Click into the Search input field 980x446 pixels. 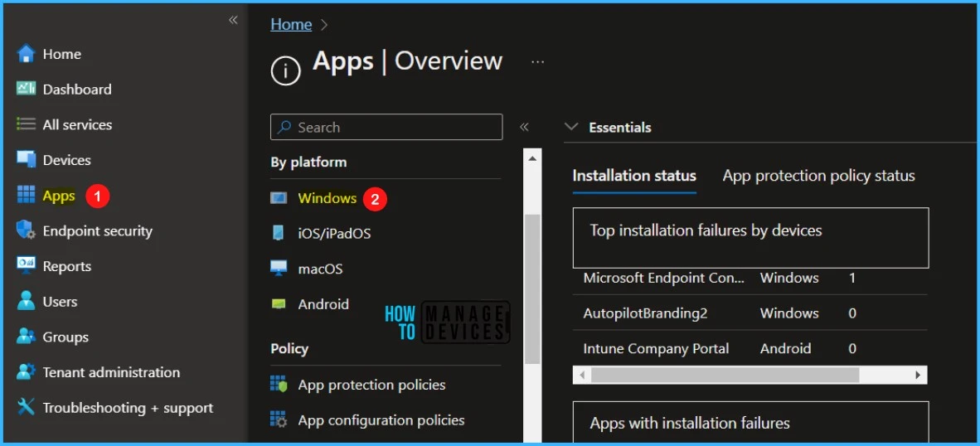click(386, 127)
